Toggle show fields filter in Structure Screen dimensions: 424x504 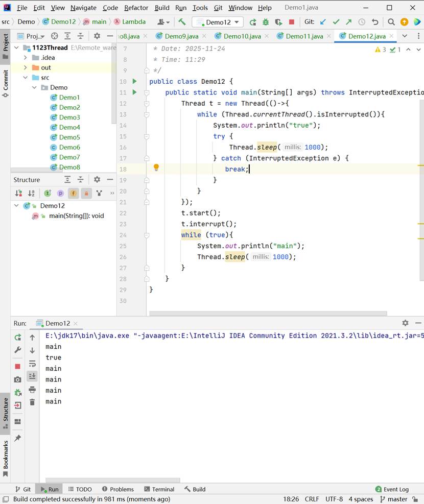coord(73,193)
